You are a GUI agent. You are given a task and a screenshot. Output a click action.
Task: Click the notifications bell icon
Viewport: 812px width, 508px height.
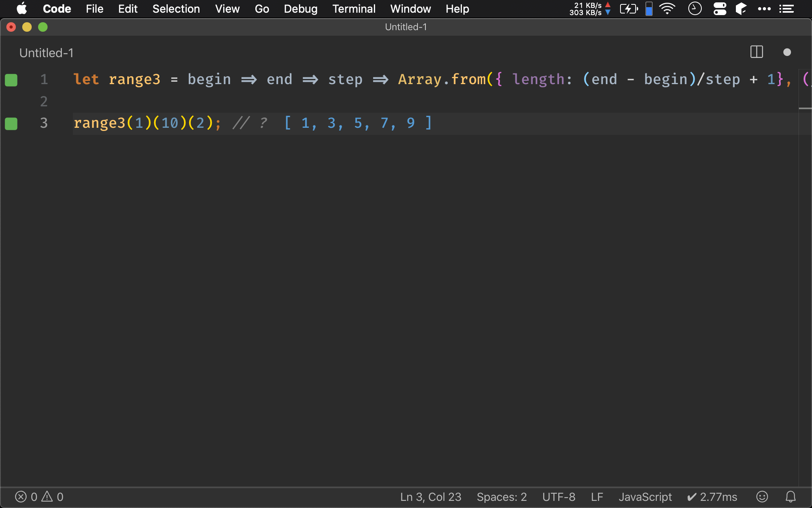click(x=791, y=497)
